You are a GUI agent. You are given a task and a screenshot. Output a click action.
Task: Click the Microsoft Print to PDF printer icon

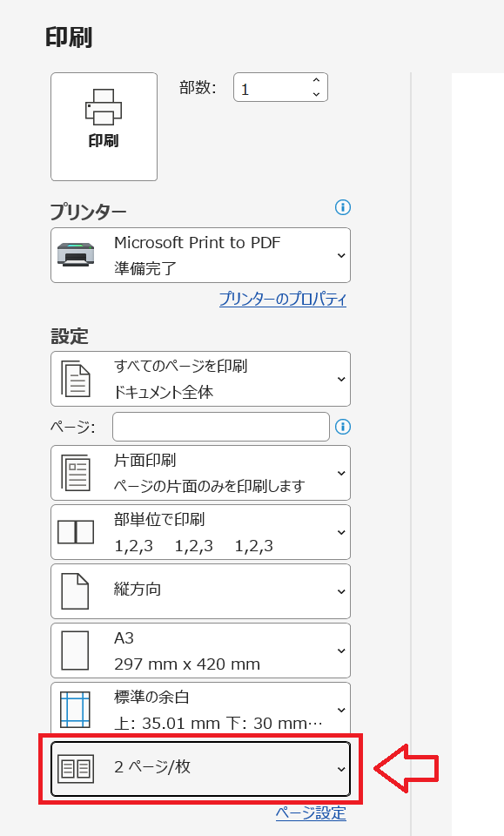pyautogui.click(x=74, y=254)
